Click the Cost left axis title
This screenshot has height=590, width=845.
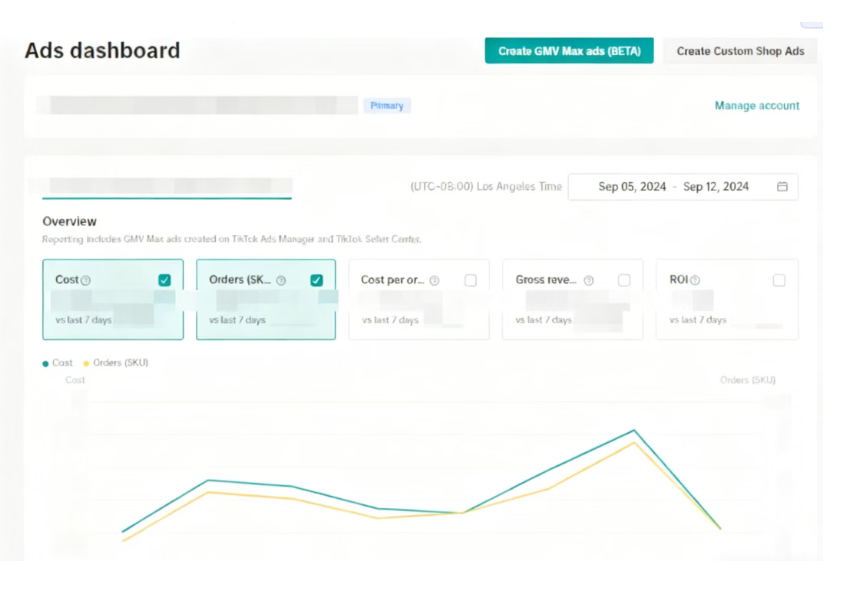tap(75, 380)
